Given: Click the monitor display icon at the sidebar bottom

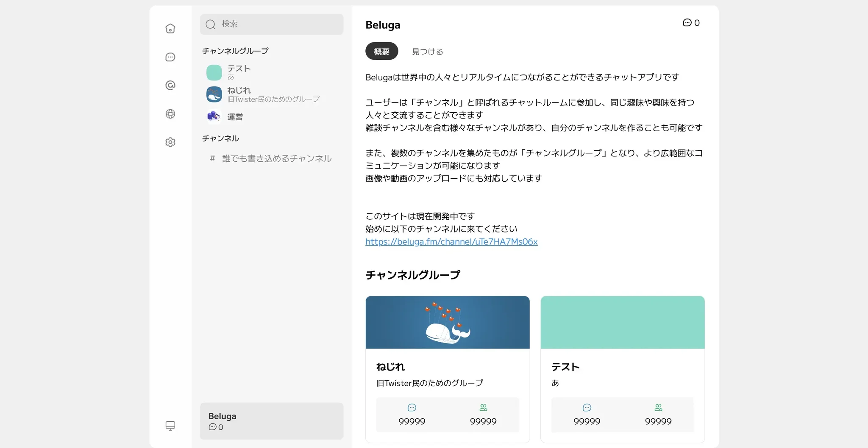Looking at the screenshot, I should [x=170, y=426].
